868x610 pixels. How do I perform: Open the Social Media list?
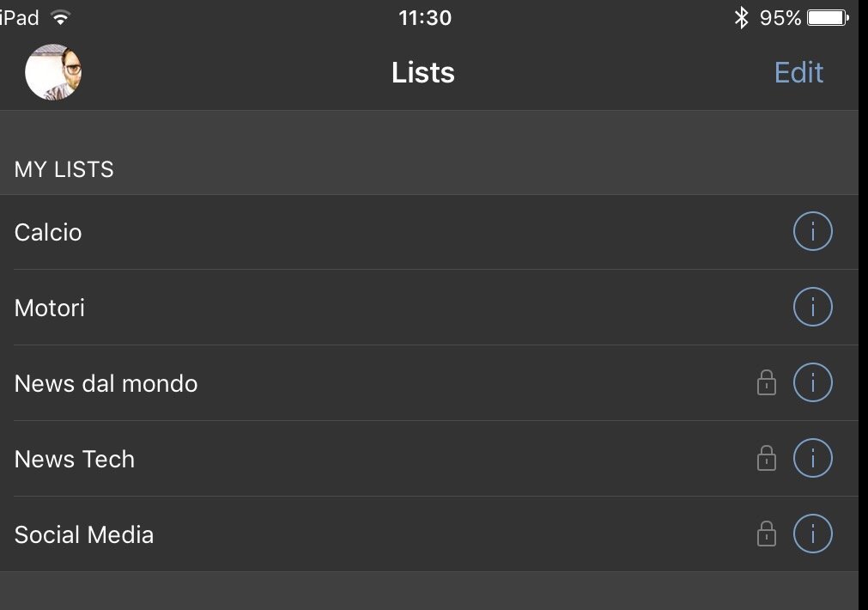429,534
